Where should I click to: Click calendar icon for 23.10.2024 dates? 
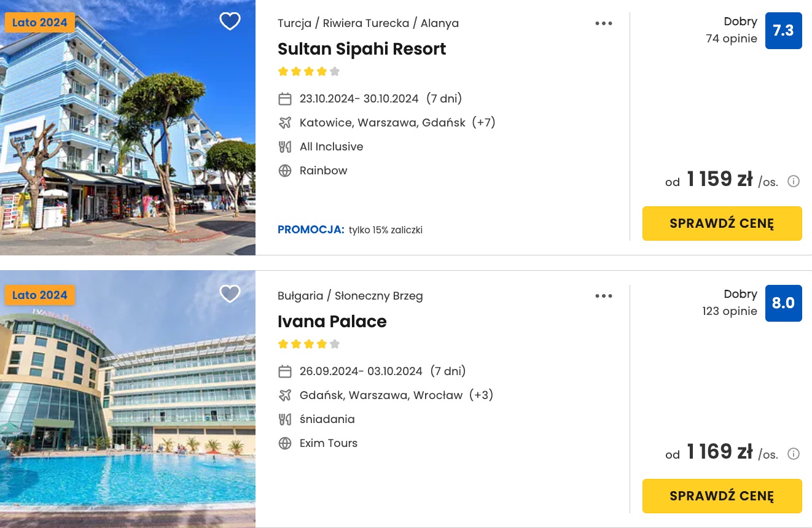point(285,99)
